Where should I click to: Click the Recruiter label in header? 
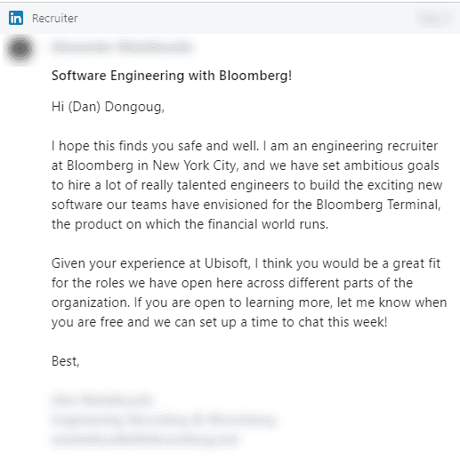pyautogui.click(x=55, y=19)
